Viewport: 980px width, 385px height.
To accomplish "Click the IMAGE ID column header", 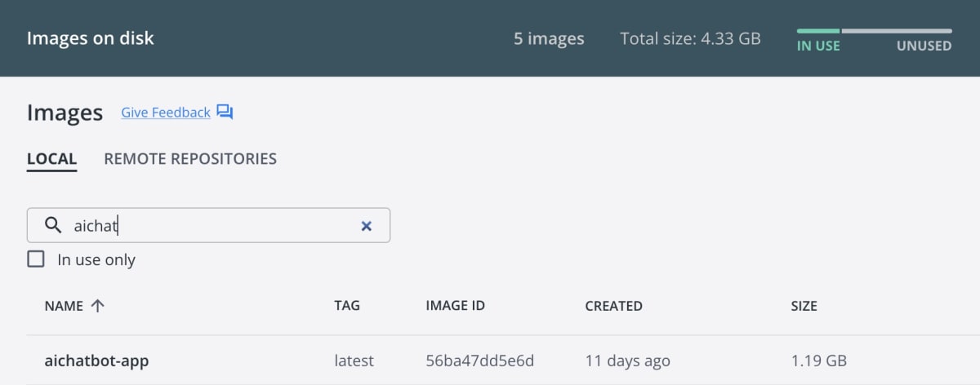I will click(456, 306).
